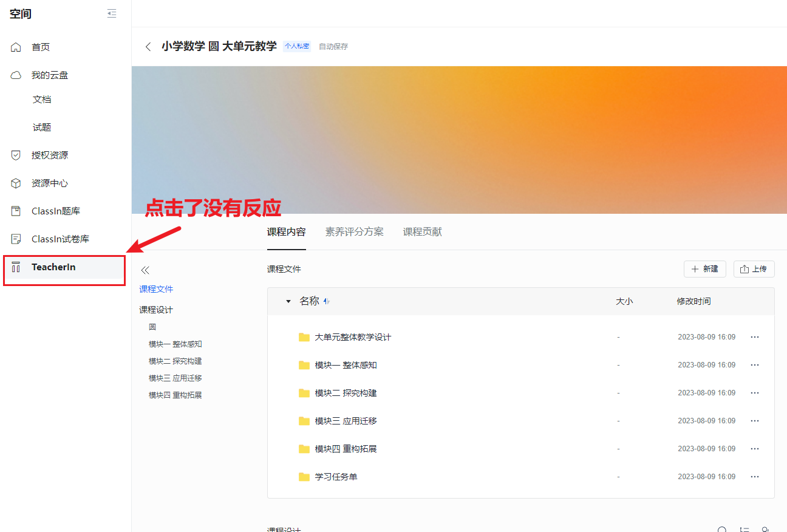787x532 pixels.
Task: Click the sort icon next to 名称
Action: click(x=327, y=301)
